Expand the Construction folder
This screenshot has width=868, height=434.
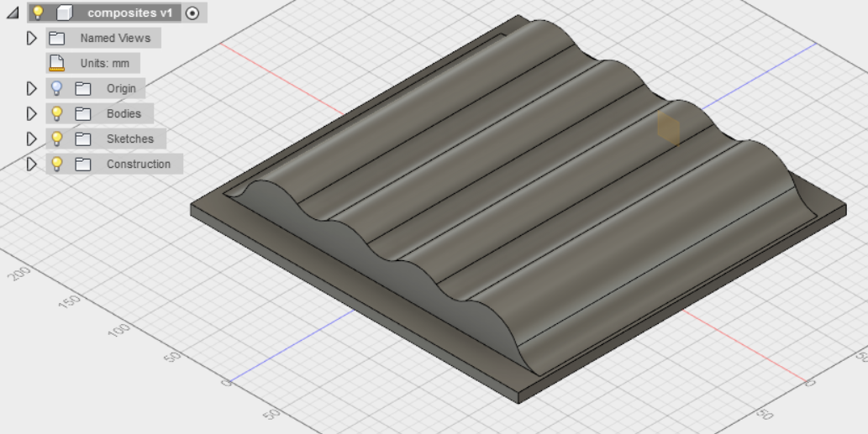32,164
